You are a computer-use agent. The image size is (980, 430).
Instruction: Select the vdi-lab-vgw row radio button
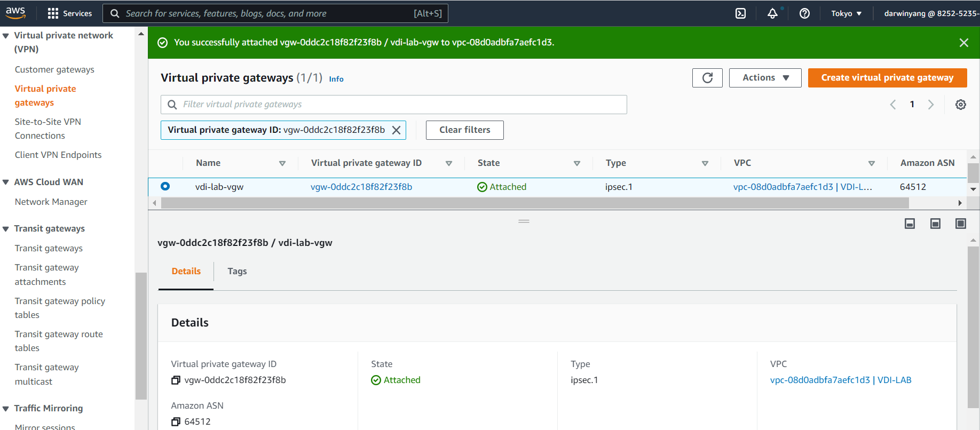pos(165,186)
